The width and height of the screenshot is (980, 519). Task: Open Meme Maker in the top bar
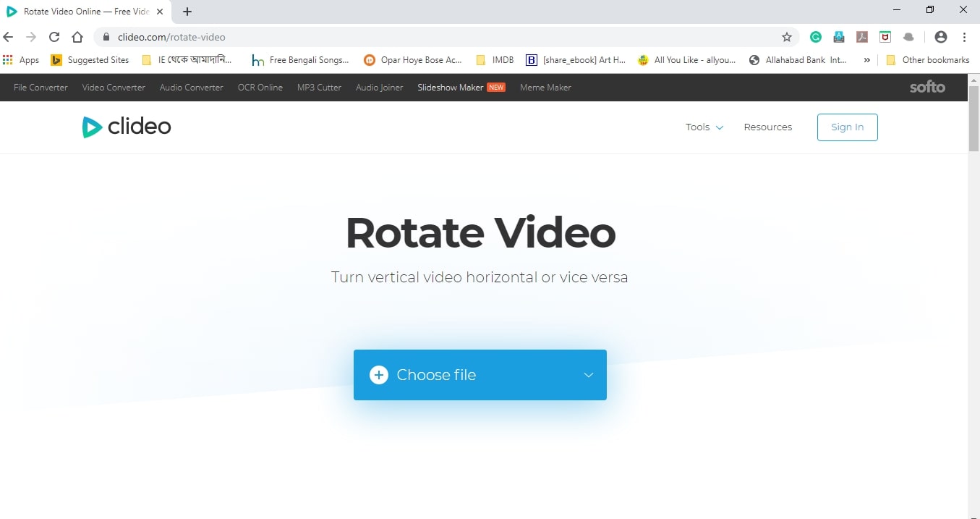click(545, 87)
